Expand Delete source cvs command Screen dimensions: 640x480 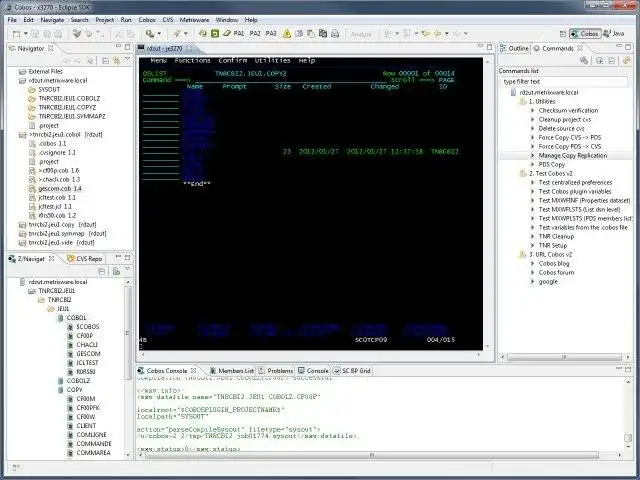532,129
